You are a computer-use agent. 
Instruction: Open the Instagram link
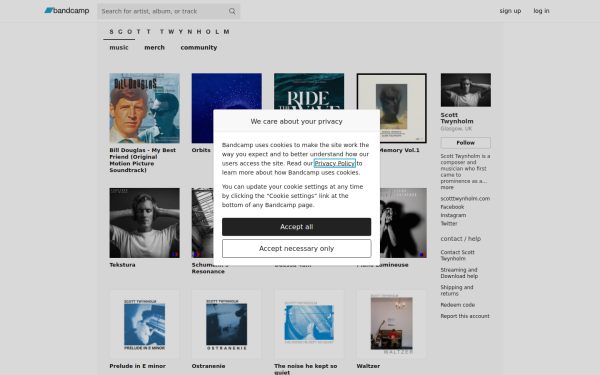[453, 215]
